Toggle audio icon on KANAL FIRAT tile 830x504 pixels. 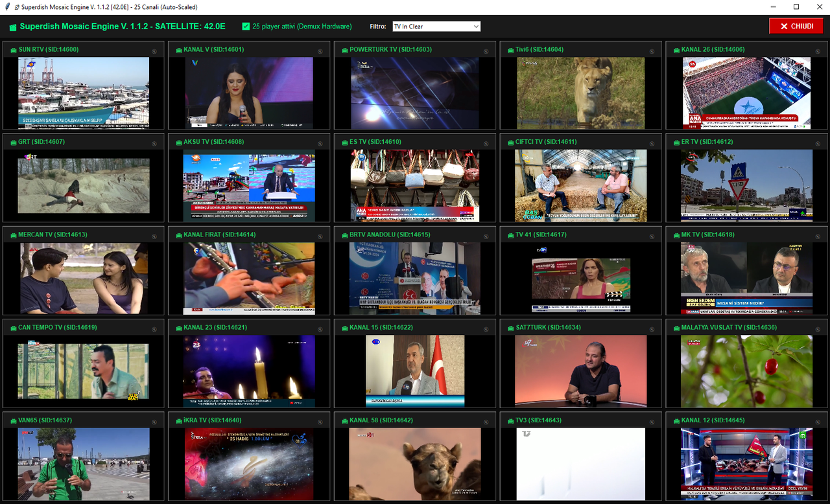pos(320,236)
